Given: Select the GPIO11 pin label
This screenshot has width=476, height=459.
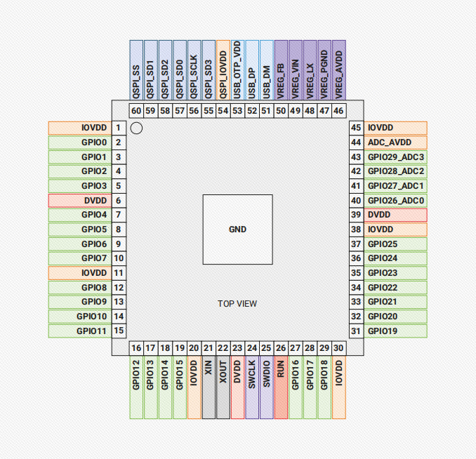Looking at the screenshot, I should (x=80, y=331).
